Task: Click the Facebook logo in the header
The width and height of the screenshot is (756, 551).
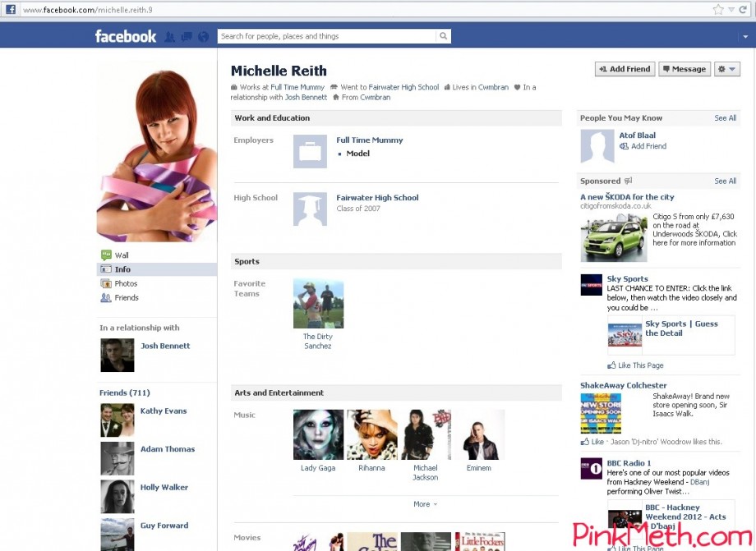Action: 126,36
